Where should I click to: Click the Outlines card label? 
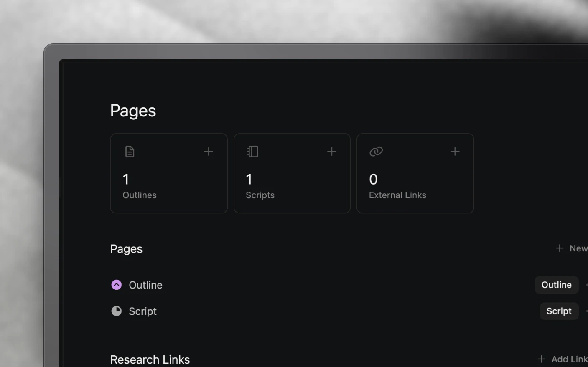point(140,195)
